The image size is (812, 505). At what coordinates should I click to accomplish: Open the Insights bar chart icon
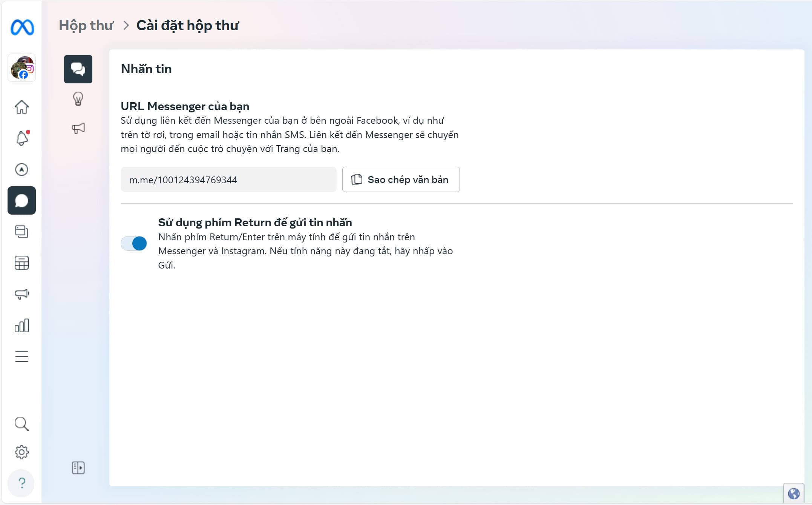tap(21, 325)
